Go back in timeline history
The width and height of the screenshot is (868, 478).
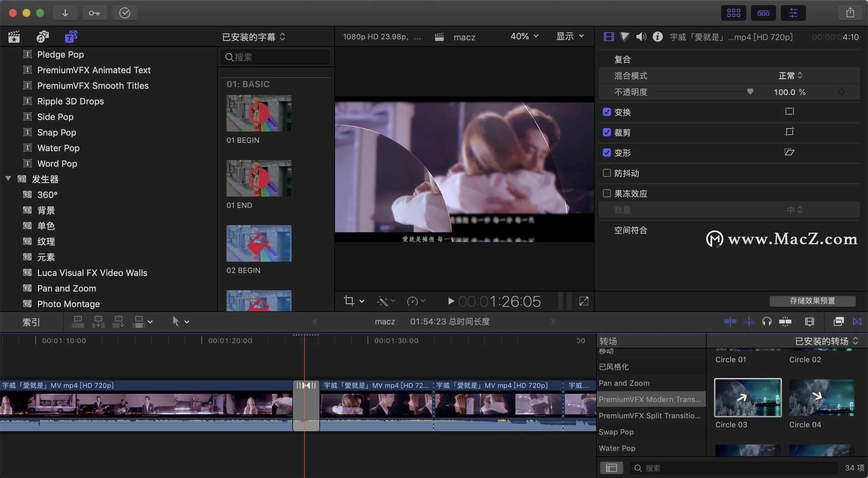[315, 322]
